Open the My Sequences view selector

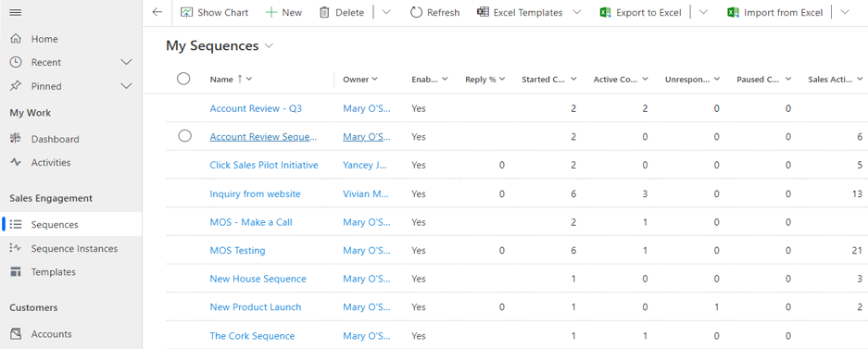[x=269, y=46]
